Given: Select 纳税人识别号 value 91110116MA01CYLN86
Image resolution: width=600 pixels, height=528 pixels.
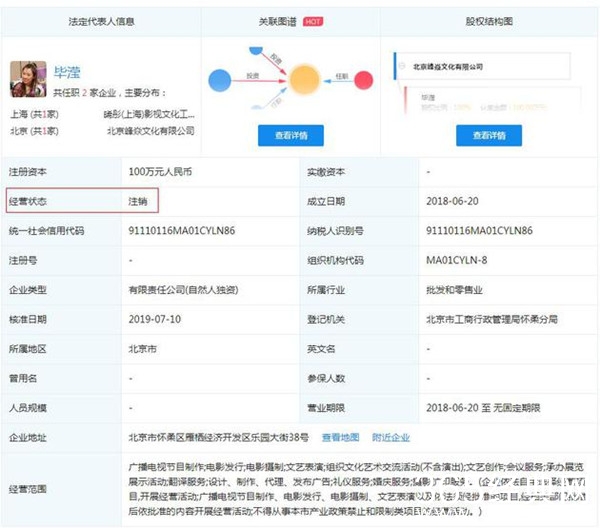Looking at the screenshot, I should pyautogui.click(x=479, y=231).
